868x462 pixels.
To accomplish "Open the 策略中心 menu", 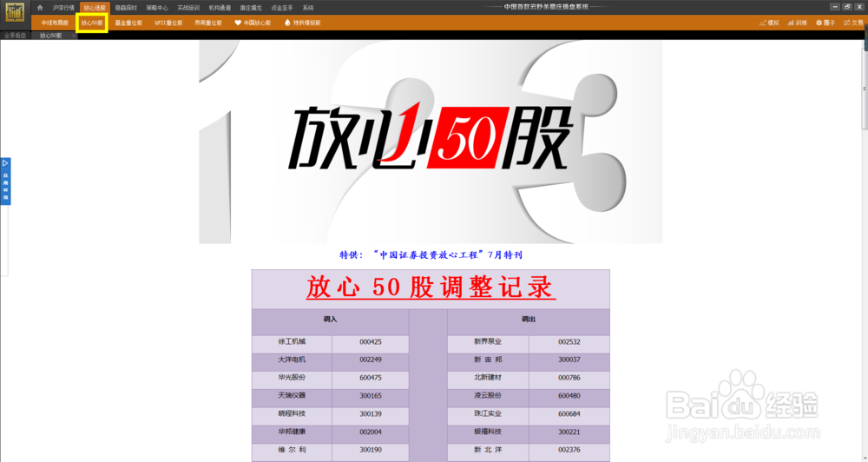I will 157,8.
